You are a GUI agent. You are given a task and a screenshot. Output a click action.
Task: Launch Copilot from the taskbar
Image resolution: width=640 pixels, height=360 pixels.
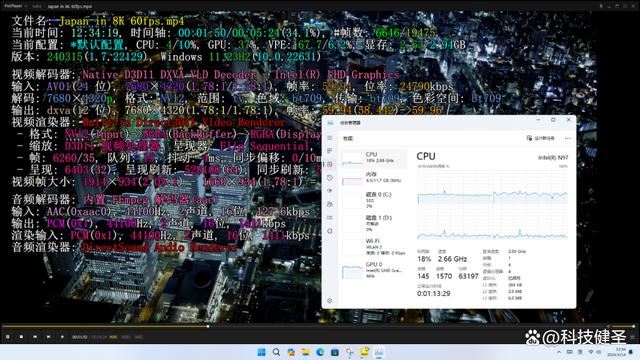point(291,352)
